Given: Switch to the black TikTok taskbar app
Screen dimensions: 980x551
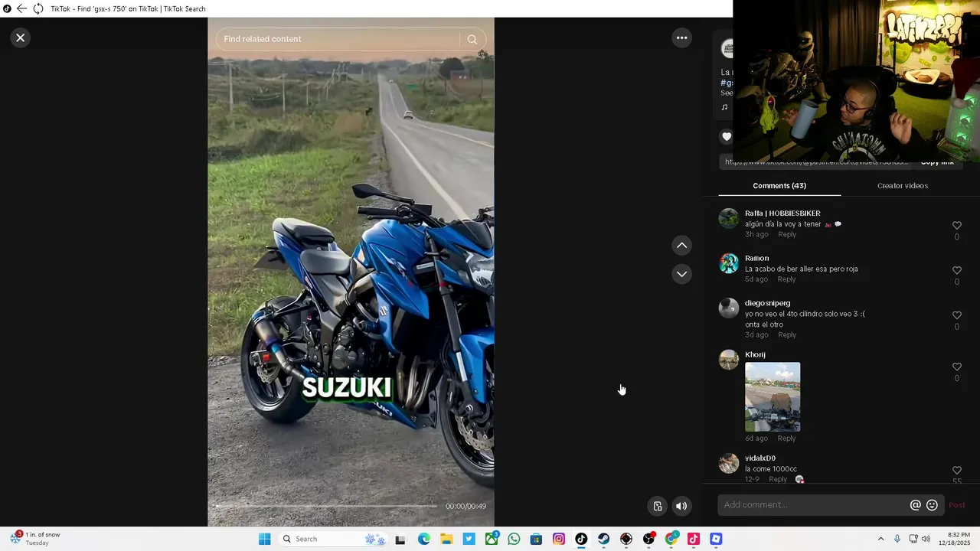Looking at the screenshot, I should coord(581,539).
